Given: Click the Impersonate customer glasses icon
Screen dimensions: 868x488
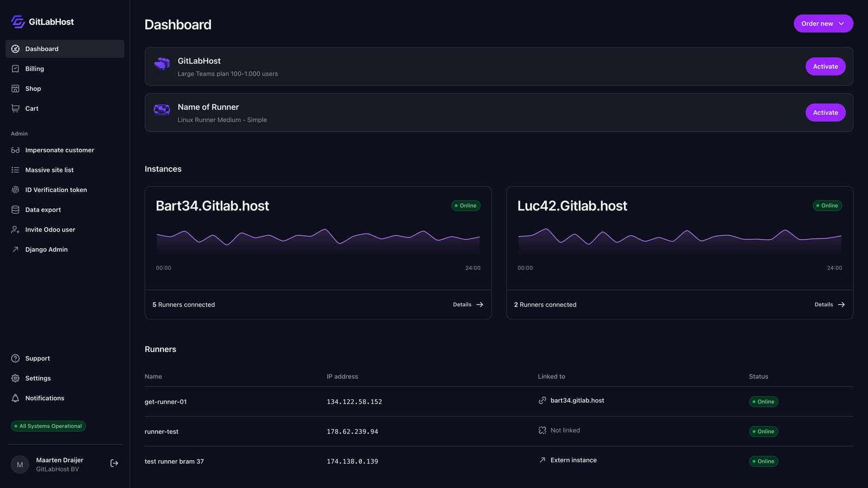Looking at the screenshot, I should coord(15,150).
